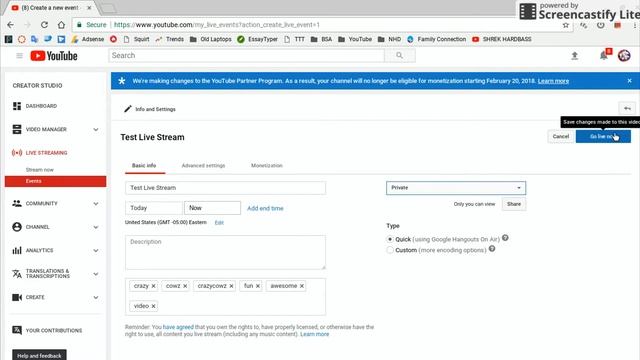Remove the awesome tag

coord(302,286)
